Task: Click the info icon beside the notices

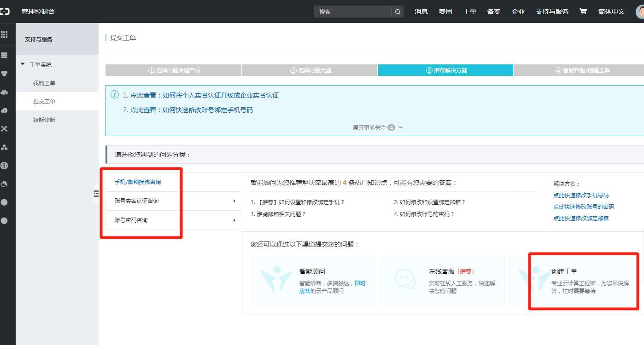Action: coord(114,94)
